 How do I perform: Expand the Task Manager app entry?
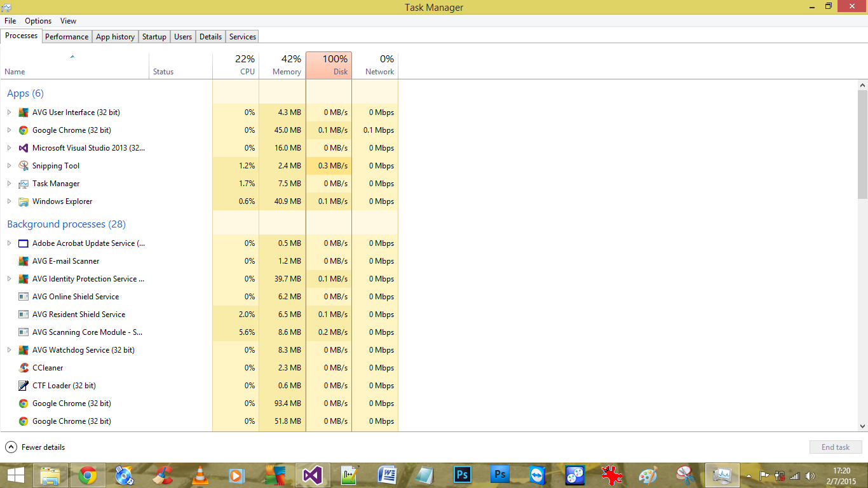(9, 184)
